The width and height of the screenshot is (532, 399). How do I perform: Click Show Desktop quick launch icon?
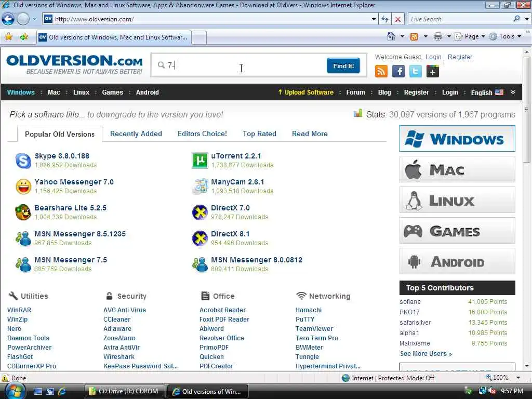coord(37,391)
